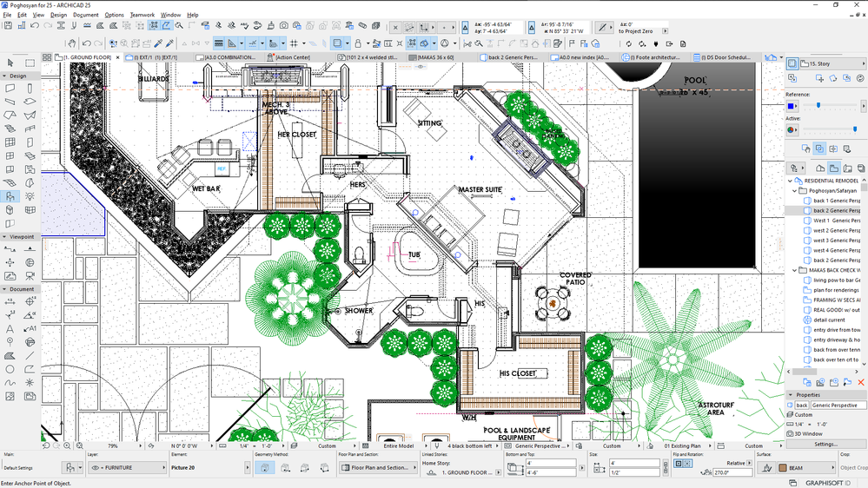Select the Column tool in the Design toolbox
868x488 pixels.
pyautogui.click(x=30, y=88)
